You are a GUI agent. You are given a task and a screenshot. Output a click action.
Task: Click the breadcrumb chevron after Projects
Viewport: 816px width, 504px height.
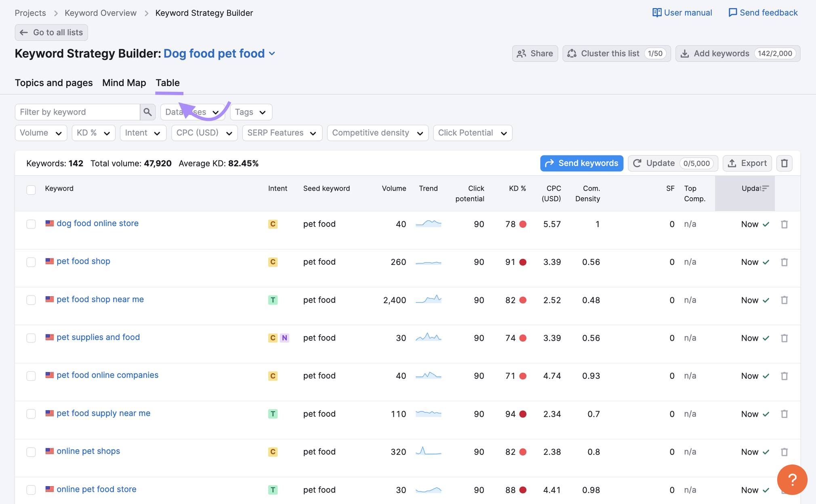pyautogui.click(x=56, y=13)
